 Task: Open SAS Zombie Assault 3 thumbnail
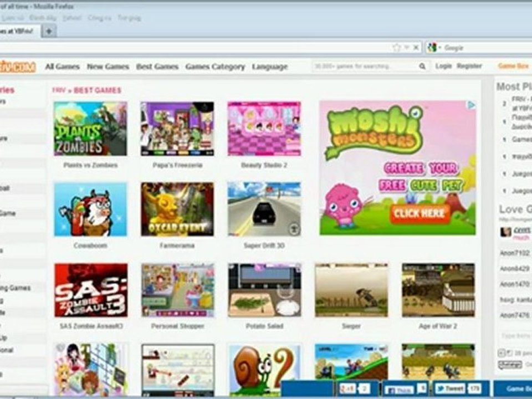(91, 290)
